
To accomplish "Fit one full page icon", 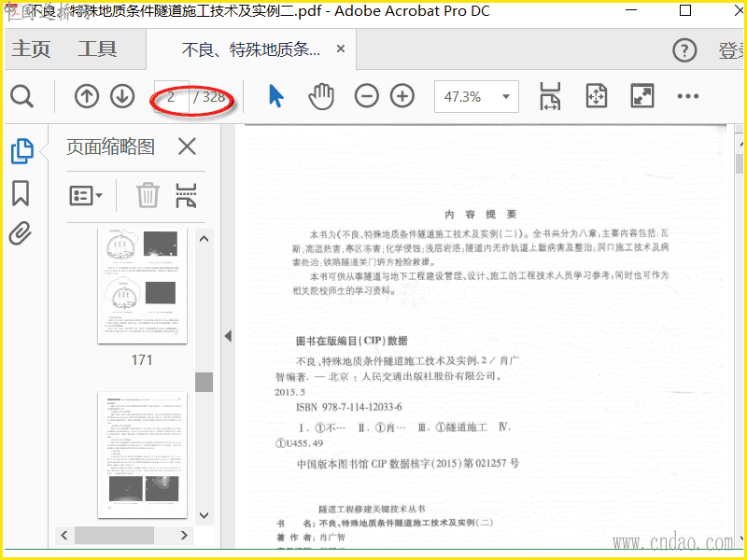I will (597, 97).
